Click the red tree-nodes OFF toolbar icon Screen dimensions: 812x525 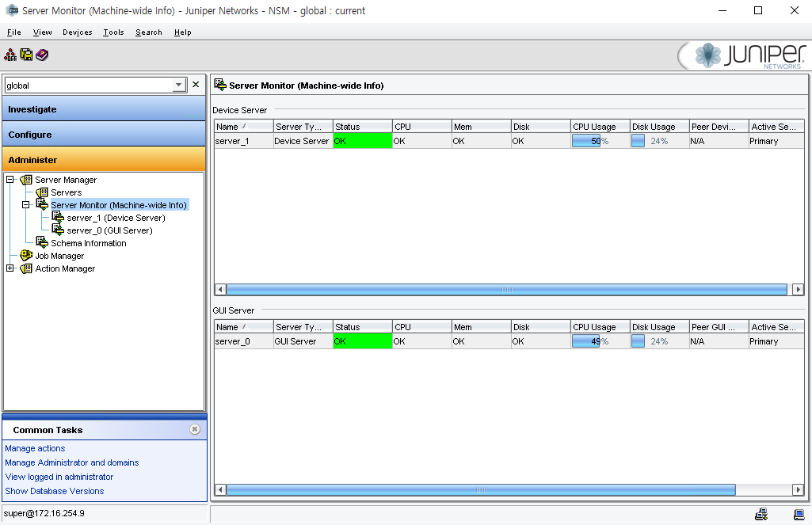click(x=10, y=55)
